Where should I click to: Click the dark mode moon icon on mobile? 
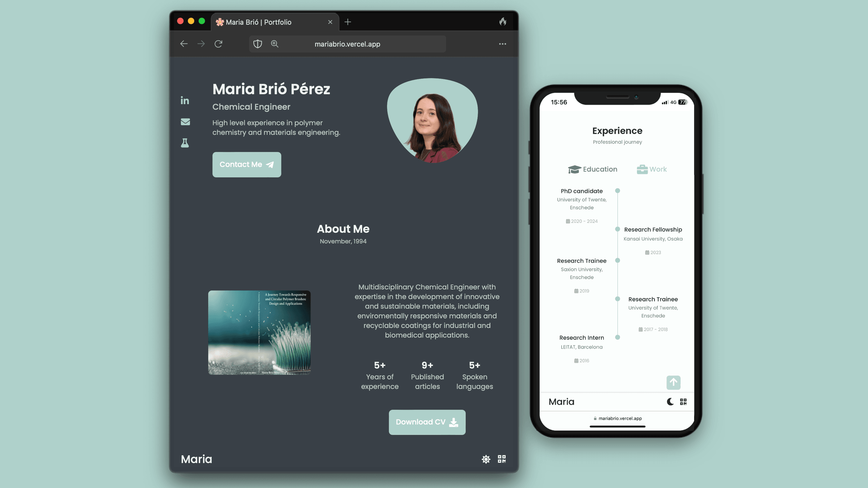coord(669,401)
